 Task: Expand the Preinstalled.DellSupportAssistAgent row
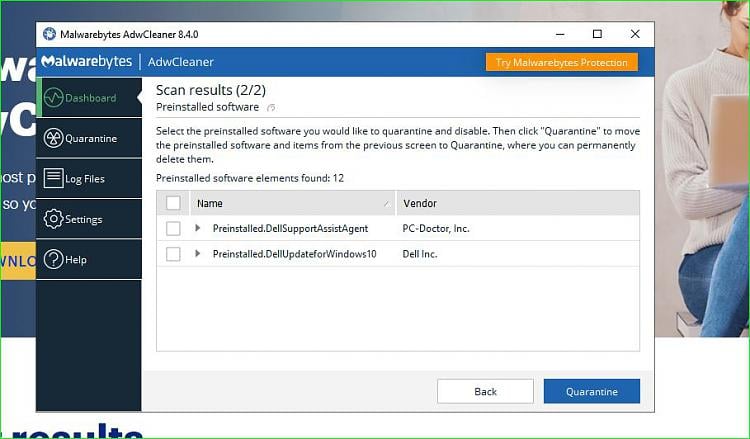tap(198, 228)
